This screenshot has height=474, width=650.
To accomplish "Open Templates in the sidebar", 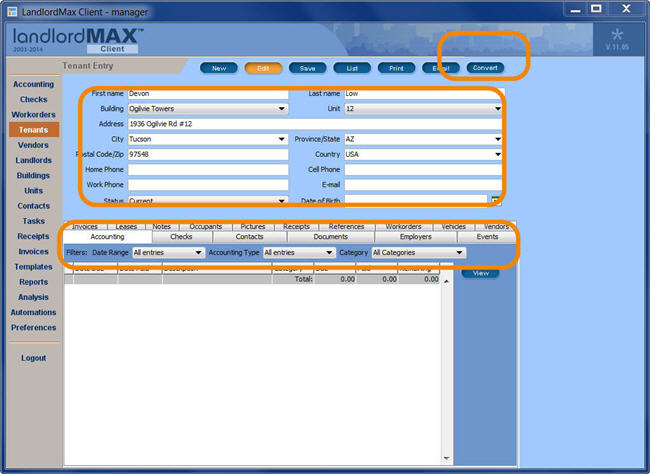I will tap(34, 267).
